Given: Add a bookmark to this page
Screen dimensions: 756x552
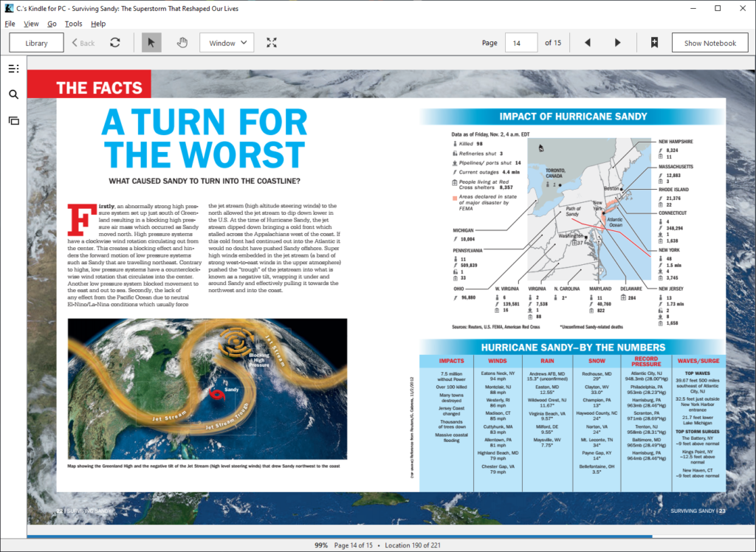Looking at the screenshot, I should click(654, 42).
